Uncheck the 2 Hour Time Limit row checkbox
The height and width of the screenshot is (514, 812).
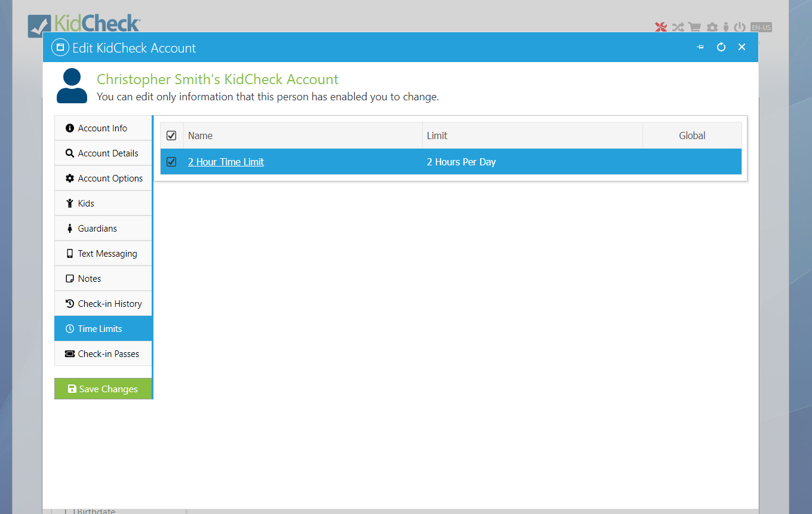click(x=171, y=162)
